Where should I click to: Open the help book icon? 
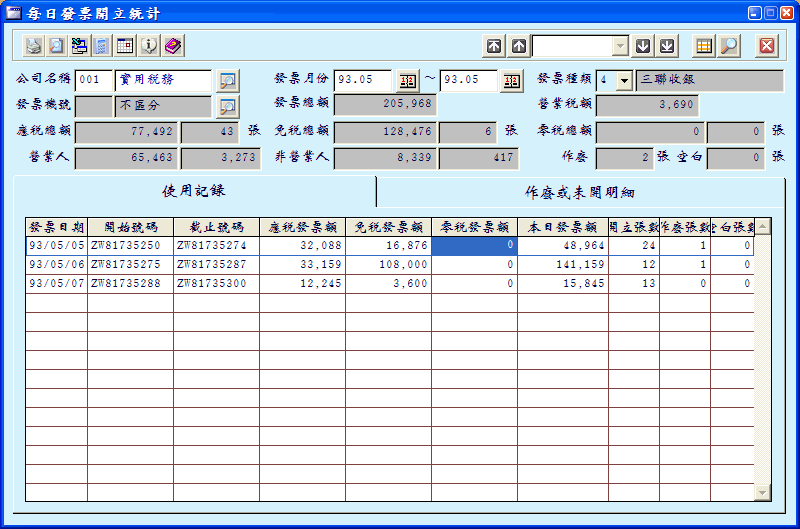172,46
